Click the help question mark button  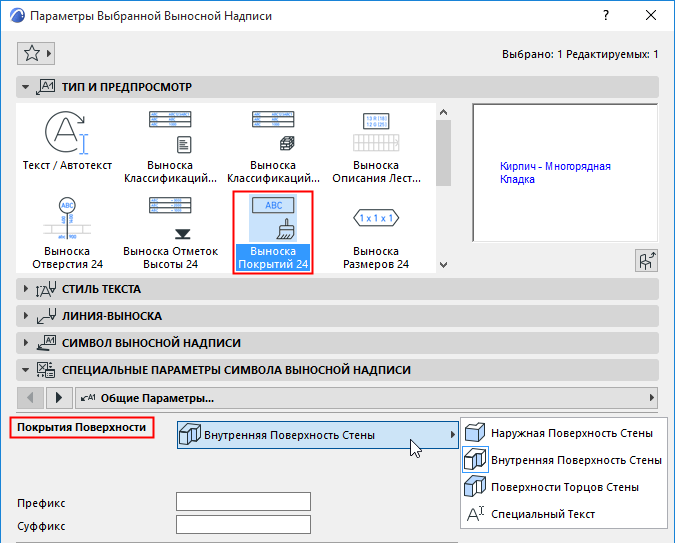[x=606, y=16]
